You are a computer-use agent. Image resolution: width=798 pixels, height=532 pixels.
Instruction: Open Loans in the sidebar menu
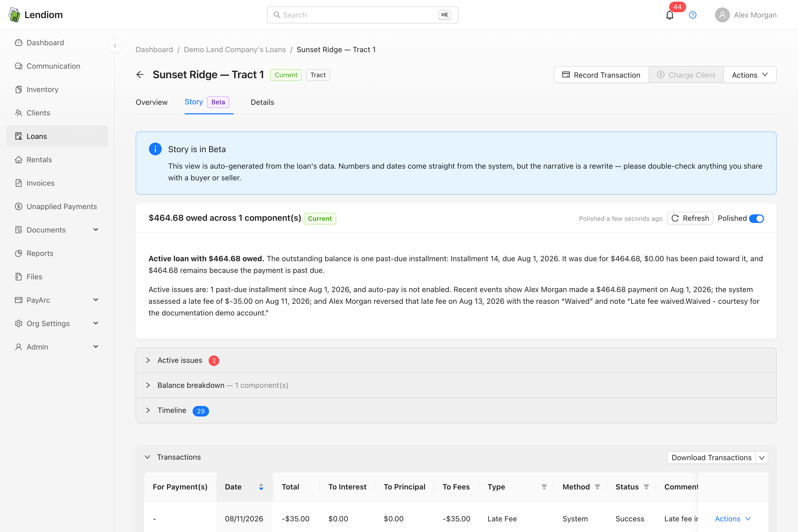point(57,136)
